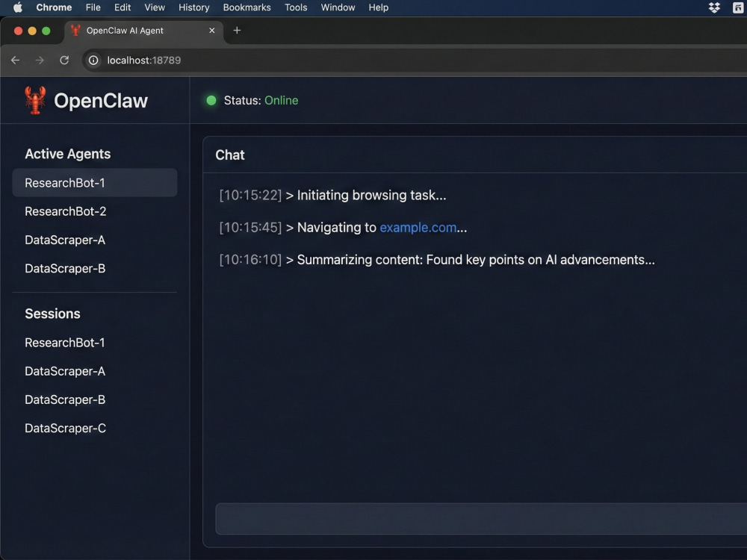Click the localhost:18789 address bar

click(x=415, y=60)
